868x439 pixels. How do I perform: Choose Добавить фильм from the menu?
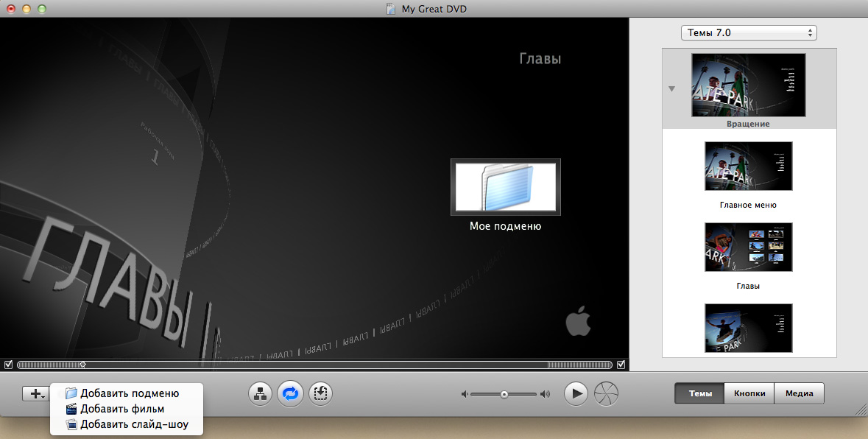coord(121,409)
